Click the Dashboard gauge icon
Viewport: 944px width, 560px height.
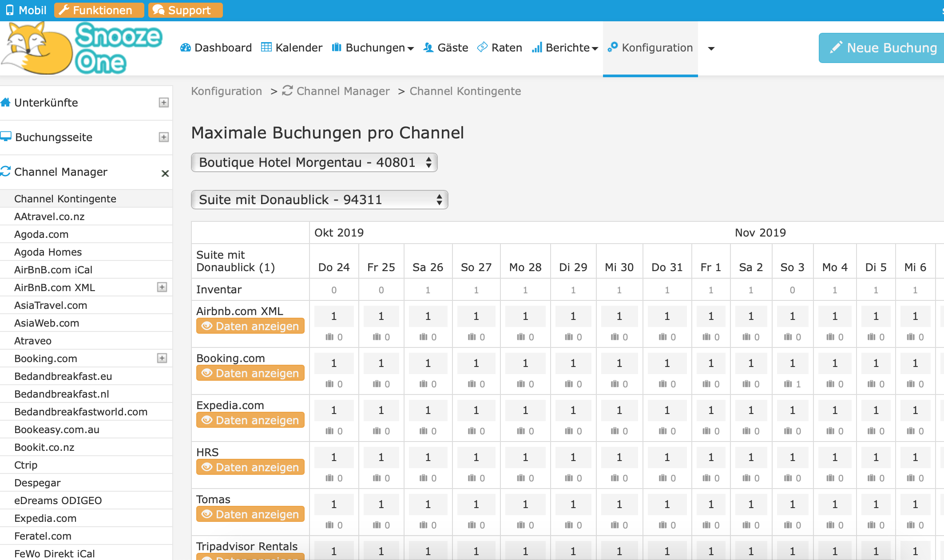point(185,47)
